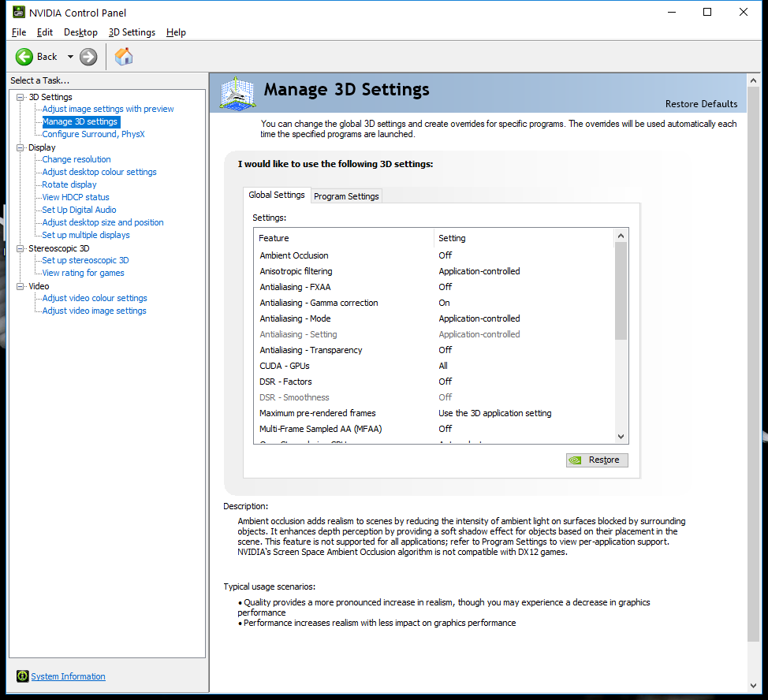Select the CUDA - GPUs row
The width and height of the screenshot is (768, 700).
pos(434,366)
